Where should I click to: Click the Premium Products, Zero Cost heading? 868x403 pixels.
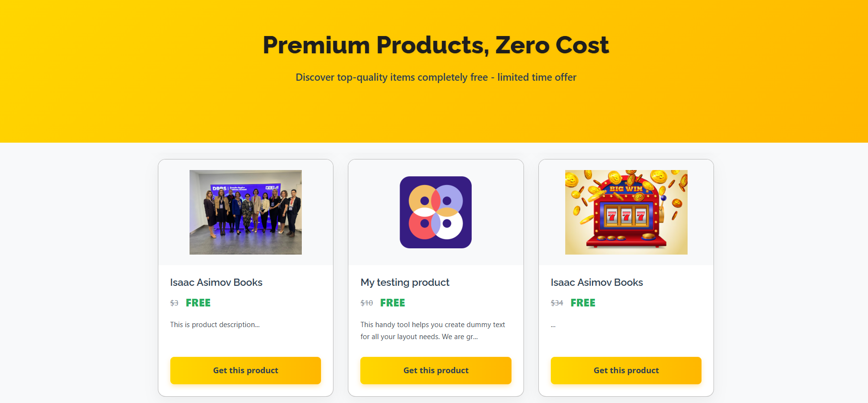coord(435,45)
